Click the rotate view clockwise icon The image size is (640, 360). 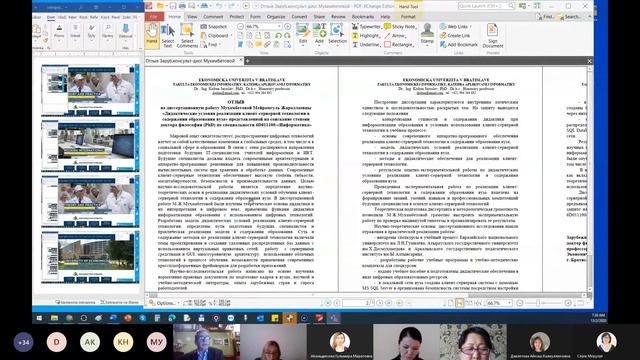[x=287, y=36]
